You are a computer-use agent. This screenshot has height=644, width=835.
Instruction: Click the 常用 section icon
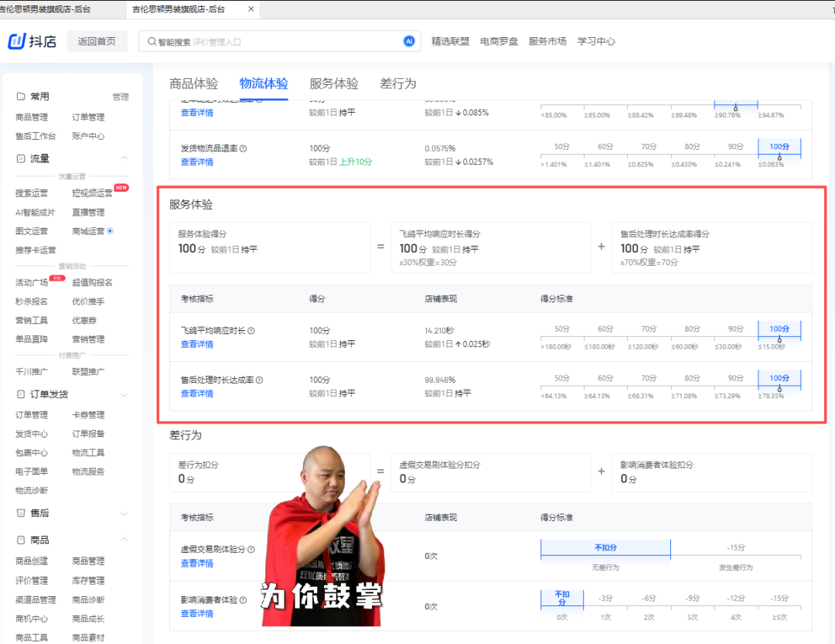[x=21, y=97]
